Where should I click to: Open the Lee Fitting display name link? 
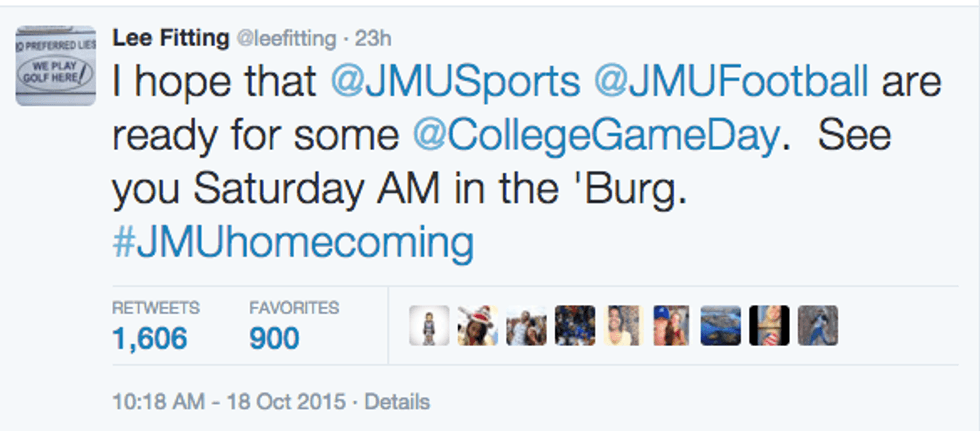(x=169, y=38)
